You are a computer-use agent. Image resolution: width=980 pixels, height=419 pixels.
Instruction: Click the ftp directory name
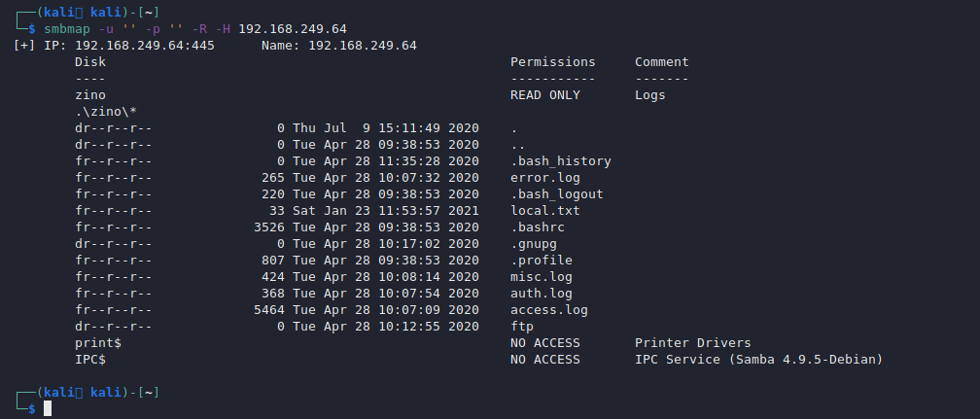(x=522, y=327)
